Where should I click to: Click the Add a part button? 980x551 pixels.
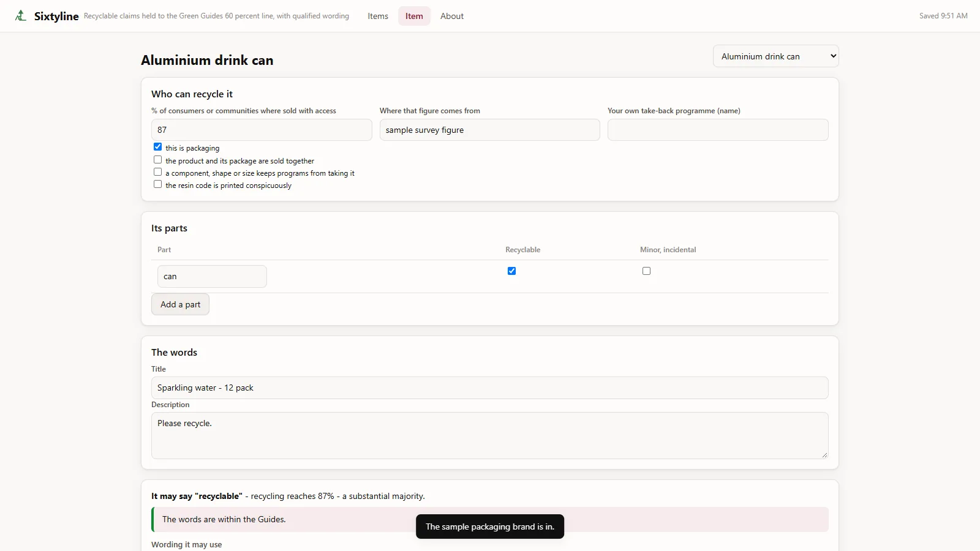(180, 304)
